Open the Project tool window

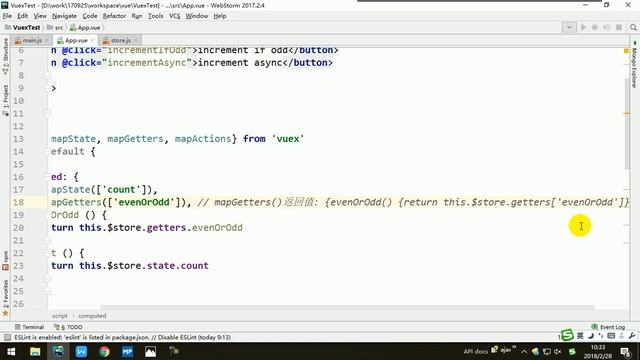5,100
